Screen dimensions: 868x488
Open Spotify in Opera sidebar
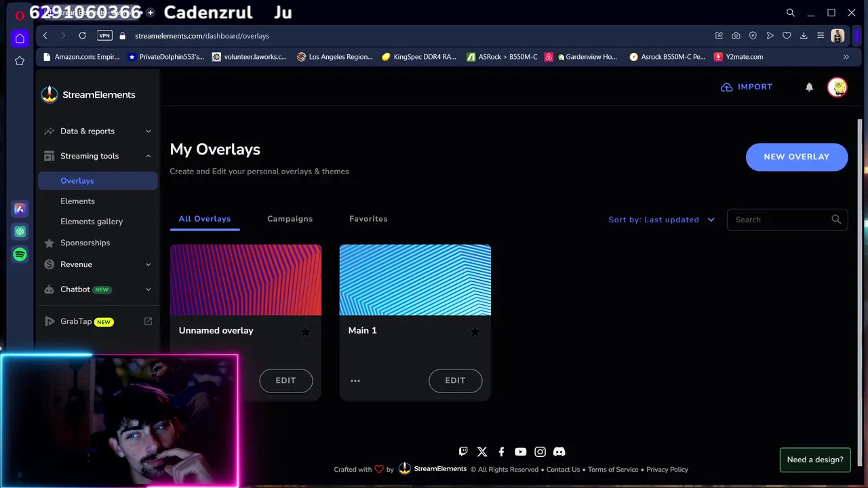20,255
